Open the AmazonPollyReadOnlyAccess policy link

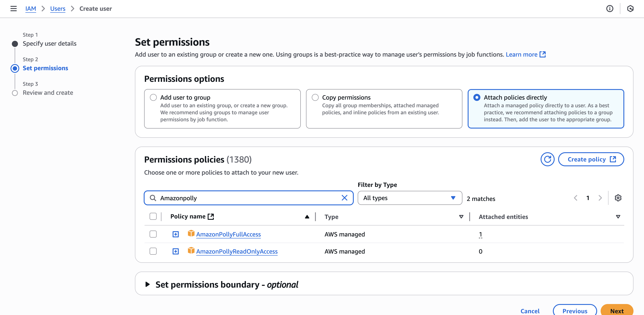(x=237, y=251)
